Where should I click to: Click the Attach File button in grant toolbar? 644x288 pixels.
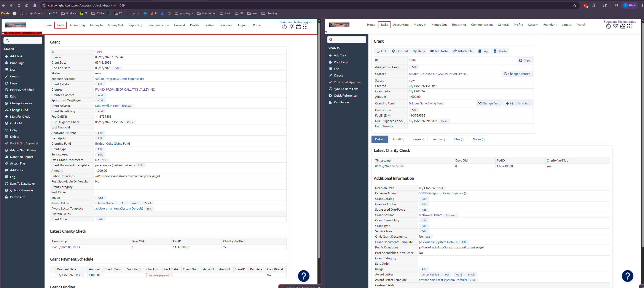point(463,51)
